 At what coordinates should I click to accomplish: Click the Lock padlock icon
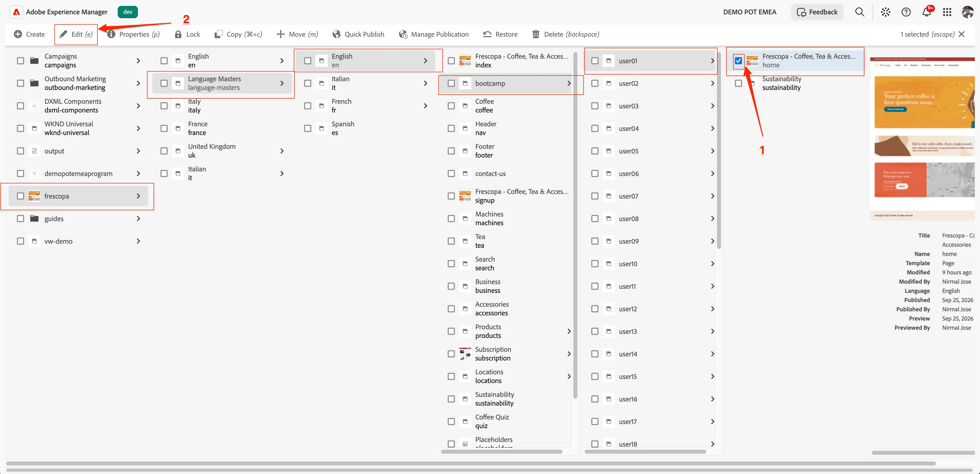178,34
